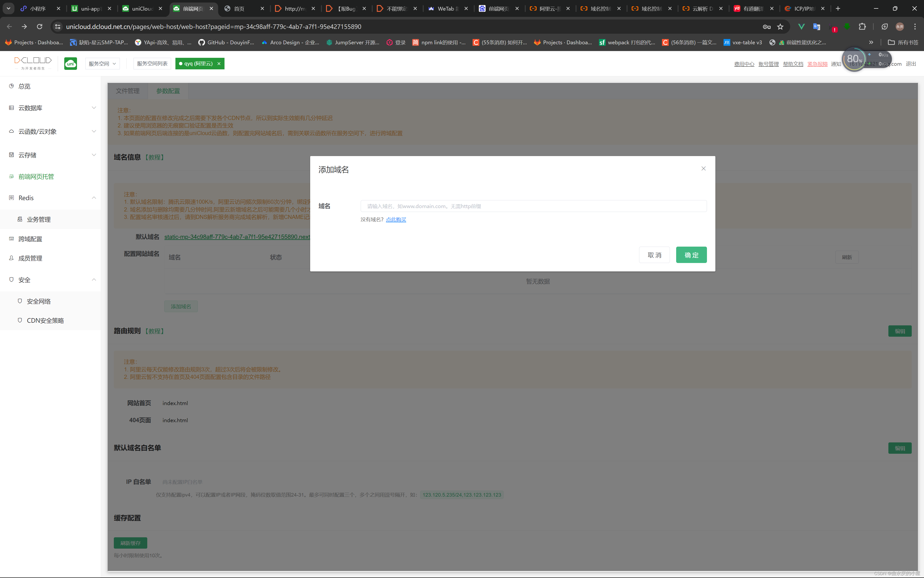Click the Google Translate extension icon
The image size is (924, 578).
(x=817, y=26)
